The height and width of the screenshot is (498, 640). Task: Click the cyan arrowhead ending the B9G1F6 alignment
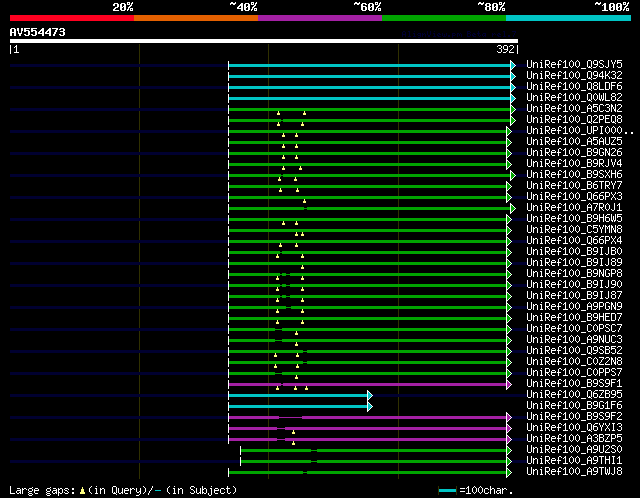pos(370,407)
